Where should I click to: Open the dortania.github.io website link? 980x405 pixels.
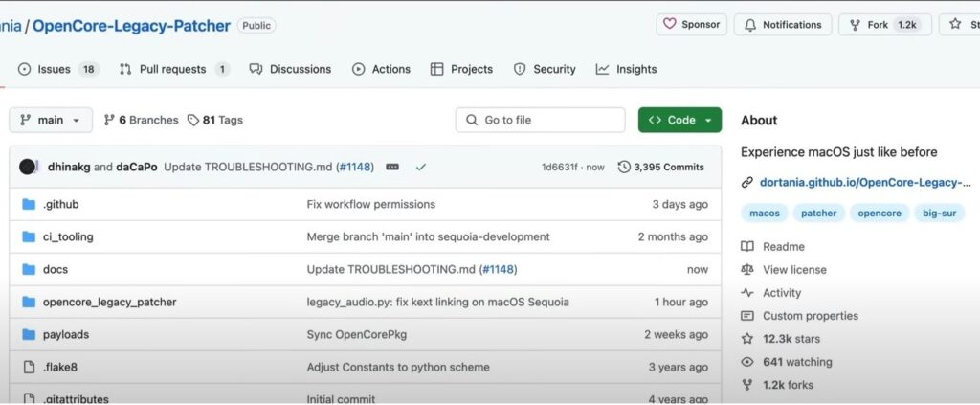[x=865, y=183]
